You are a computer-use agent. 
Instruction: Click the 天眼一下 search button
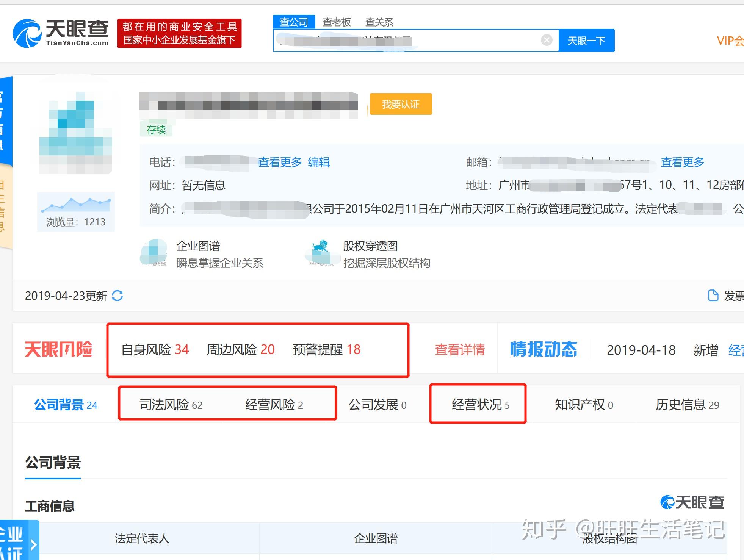click(586, 40)
